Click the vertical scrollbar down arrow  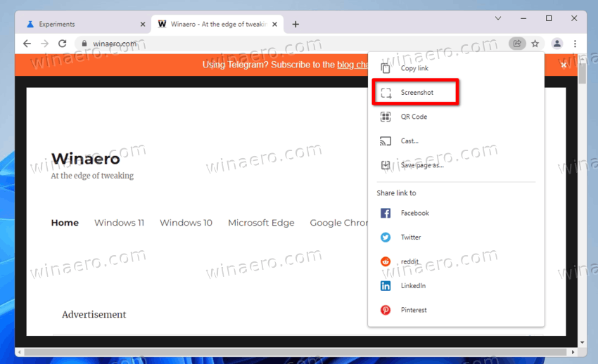pos(582,342)
